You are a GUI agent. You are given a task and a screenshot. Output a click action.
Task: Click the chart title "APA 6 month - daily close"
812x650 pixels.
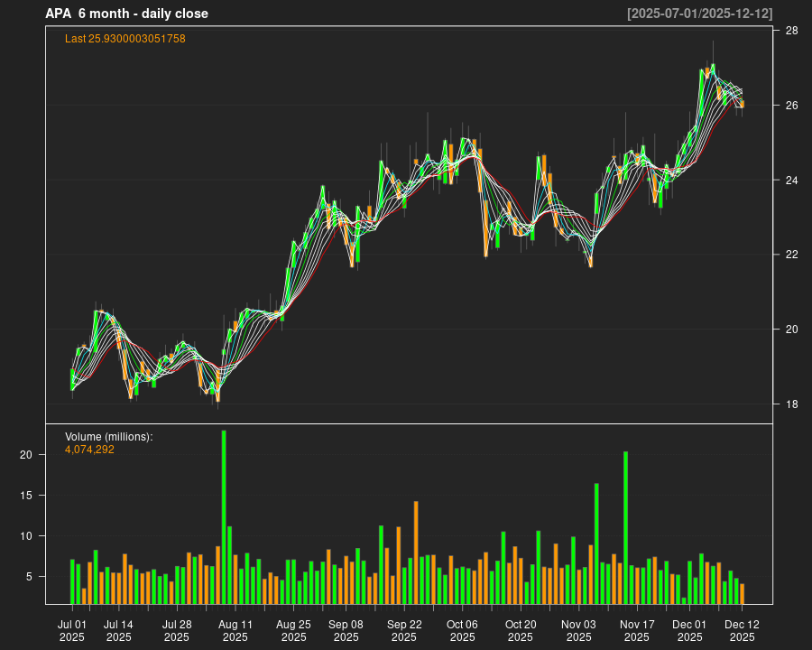[126, 14]
